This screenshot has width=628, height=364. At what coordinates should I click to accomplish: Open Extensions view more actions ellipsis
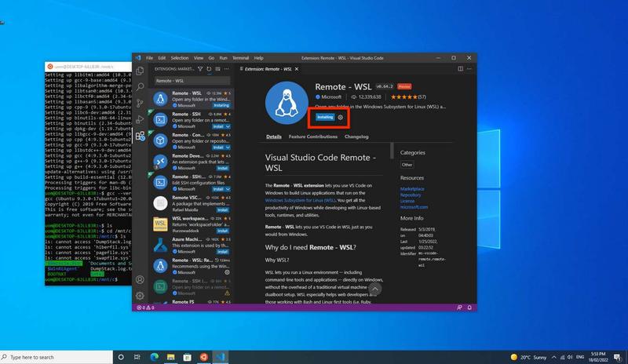227,69
